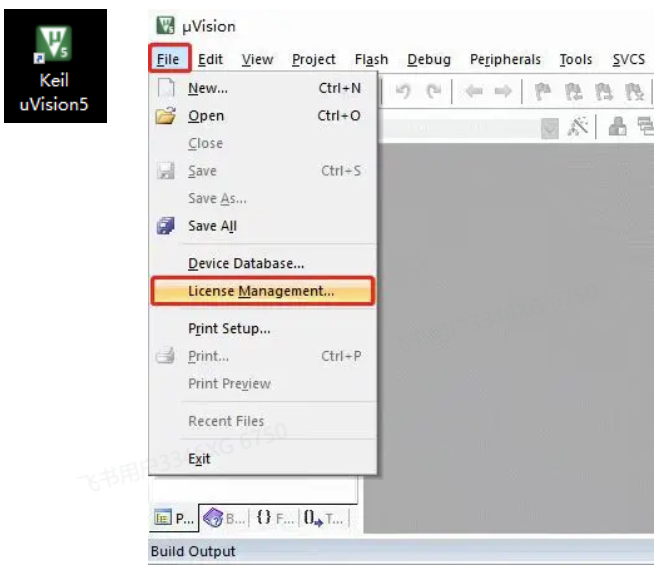Viewport: 655px width, 565px height.
Task: Choose Exit from the File menu
Action: tap(263, 459)
